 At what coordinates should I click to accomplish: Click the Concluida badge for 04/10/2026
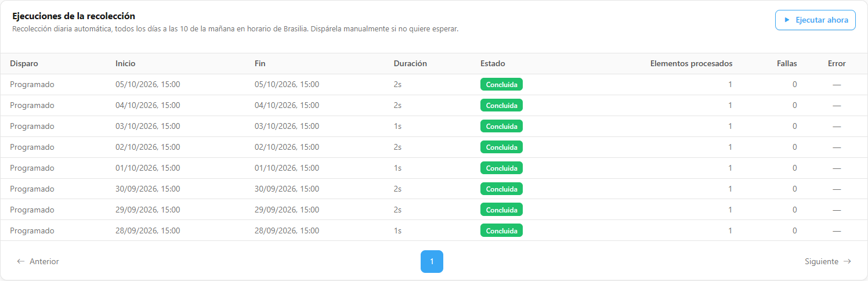[501, 105]
